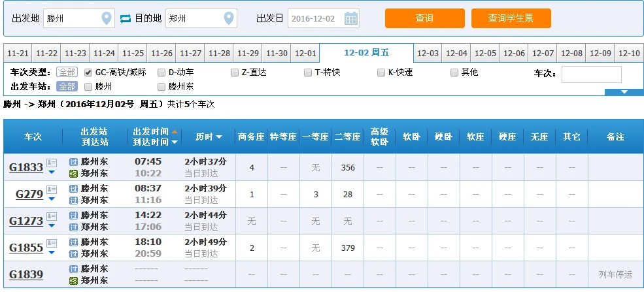Click the departure location pin icon
Image resolution: width=644 pixels, height=292 pixels.
[107, 18]
